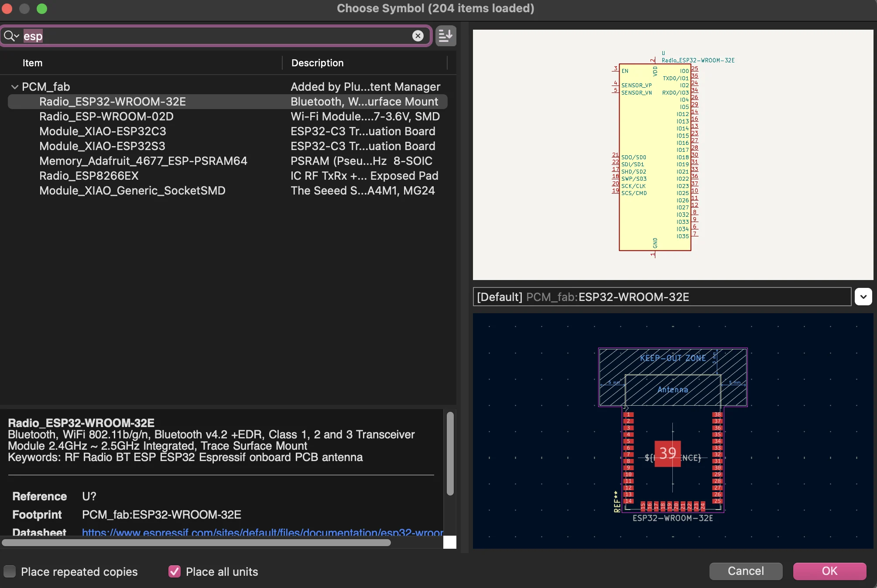Screen dimensions: 877x588
Task: Click the KEEP-OUT ZONE label in footprint preview
Action: click(673, 358)
